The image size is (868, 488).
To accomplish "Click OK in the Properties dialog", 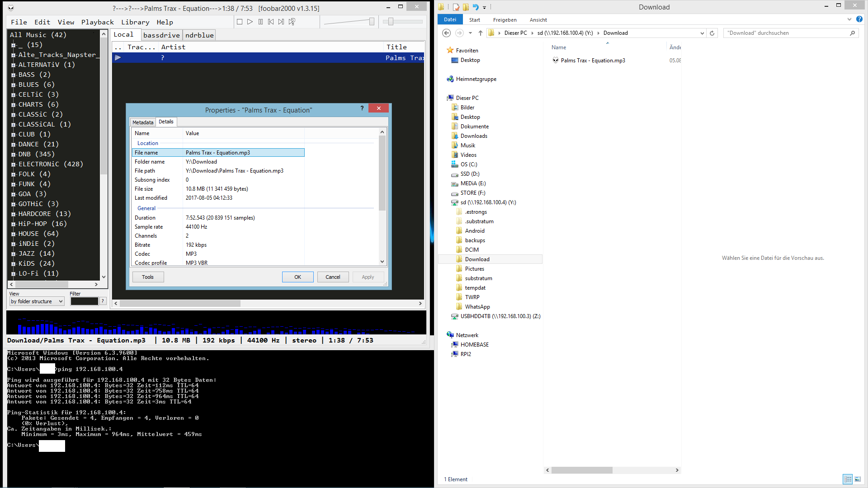I will 297,277.
